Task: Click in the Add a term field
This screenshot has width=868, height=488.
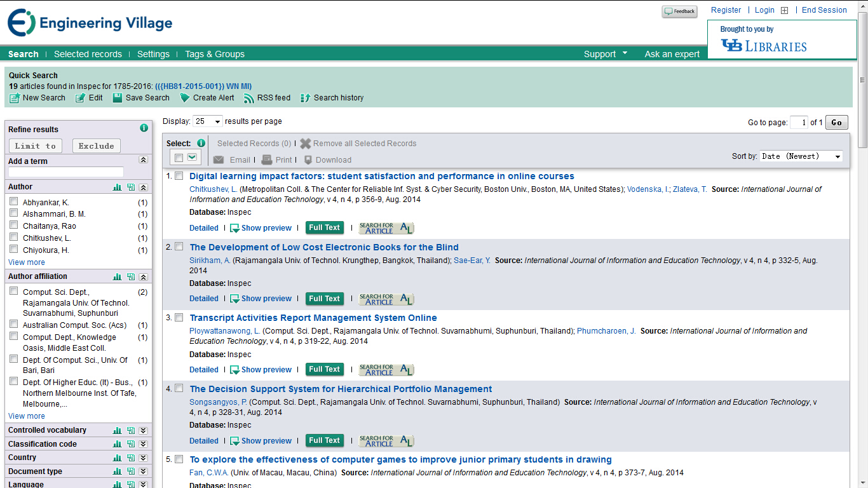Action: coord(66,172)
